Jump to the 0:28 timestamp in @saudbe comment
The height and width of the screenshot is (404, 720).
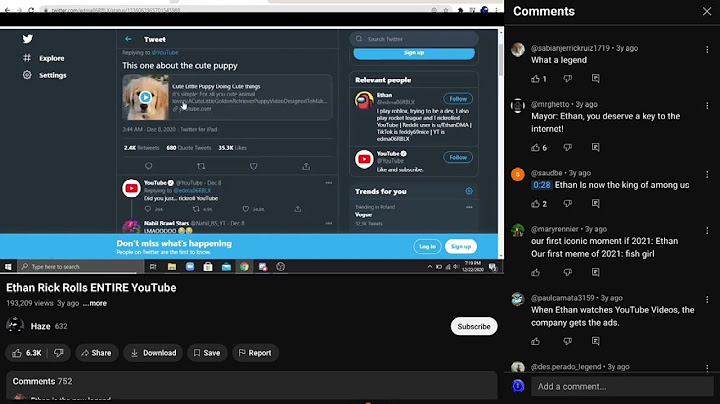pos(541,185)
